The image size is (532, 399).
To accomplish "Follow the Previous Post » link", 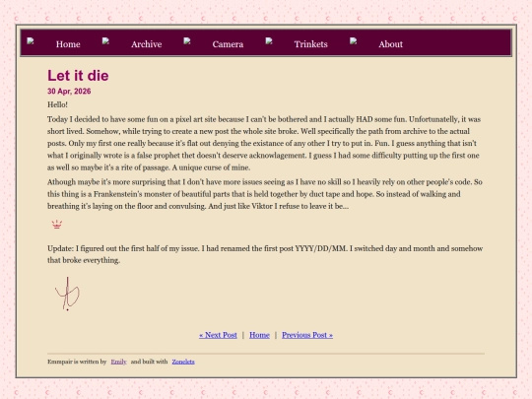I will tap(307, 335).
